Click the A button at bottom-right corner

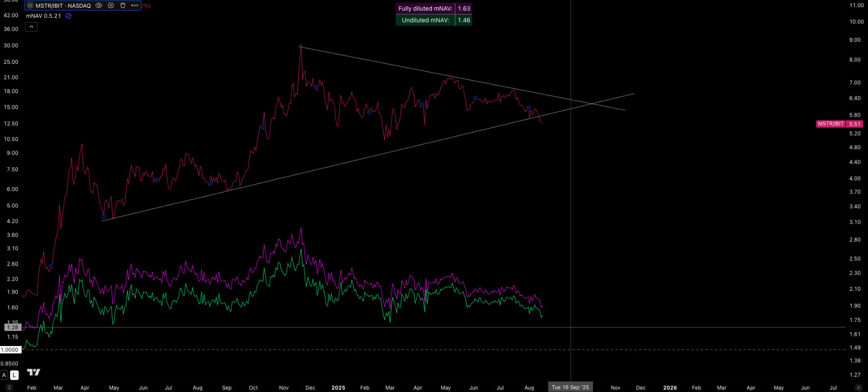(858, 388)
